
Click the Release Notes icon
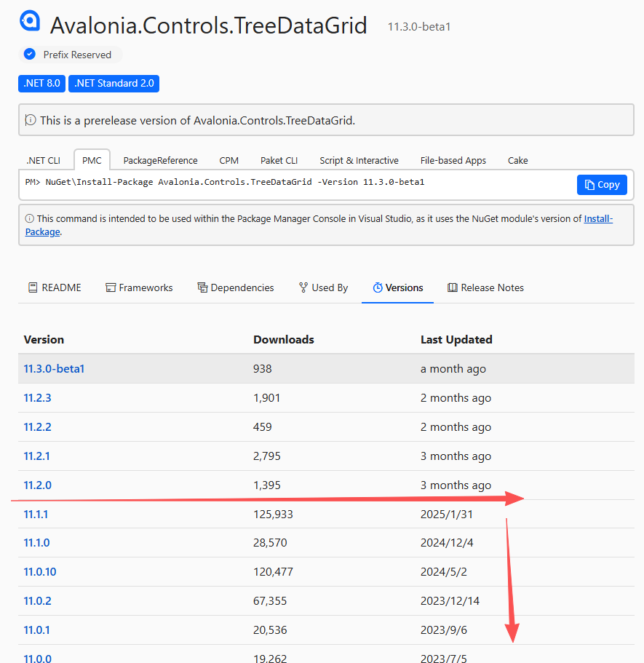point(453,287)
